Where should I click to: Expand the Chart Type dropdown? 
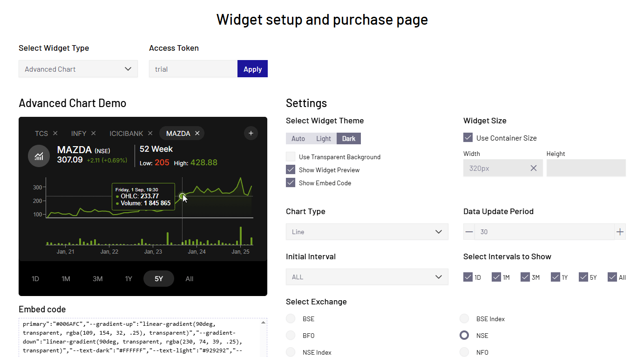(367, 232)
